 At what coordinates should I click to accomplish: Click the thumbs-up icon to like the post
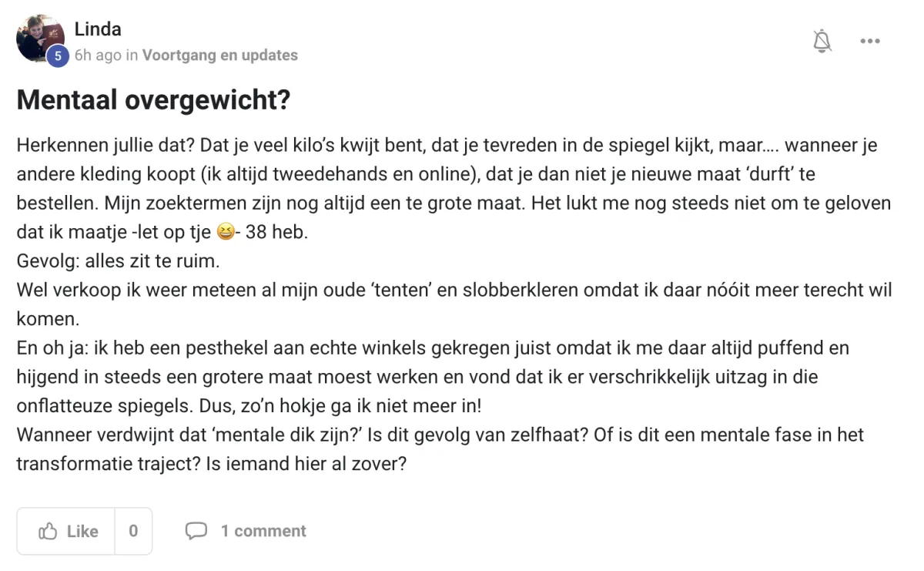point(48,531)
